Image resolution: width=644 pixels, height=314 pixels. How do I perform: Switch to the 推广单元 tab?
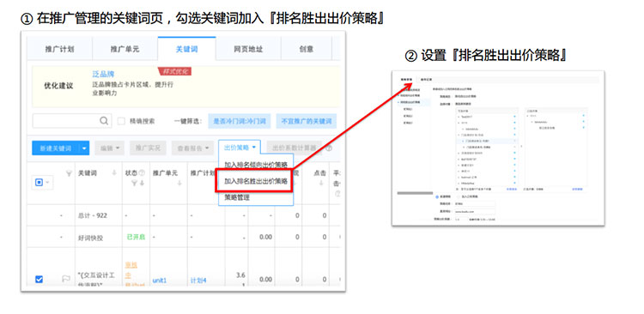coord(125,49)
